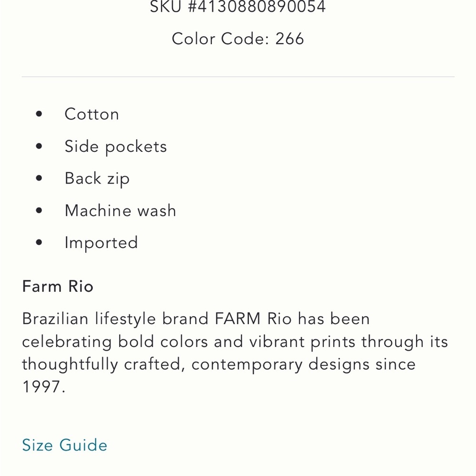Click the bullet dot beside Back zip
Screen dimensions: 476x476
(x=39, y=178)
